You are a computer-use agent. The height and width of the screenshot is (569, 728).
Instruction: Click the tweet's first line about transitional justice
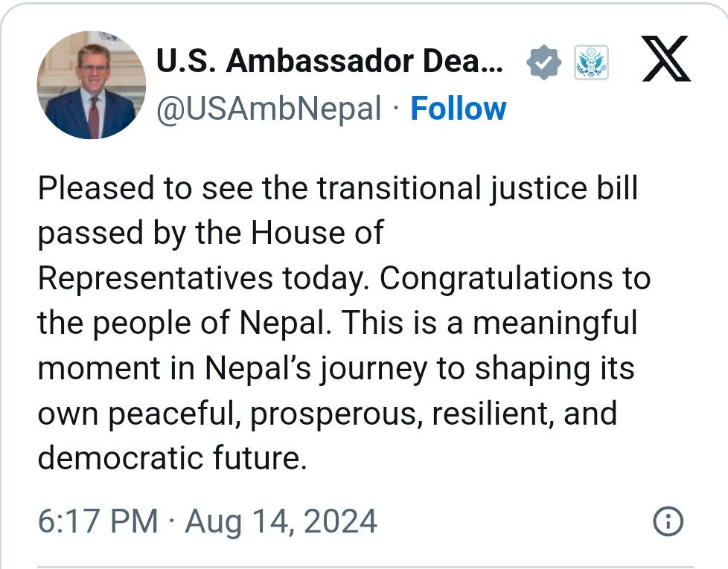[337, 189]
